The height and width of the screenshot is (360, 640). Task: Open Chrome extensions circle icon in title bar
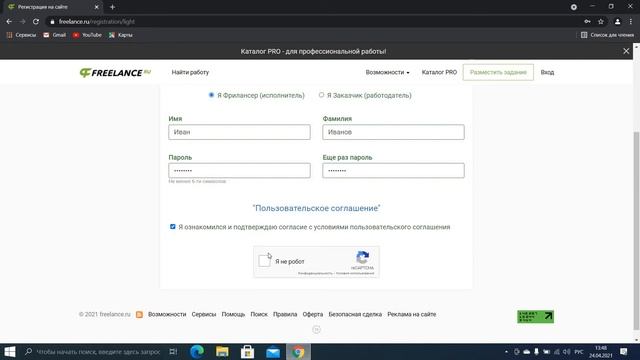click(x=573, y=7)
